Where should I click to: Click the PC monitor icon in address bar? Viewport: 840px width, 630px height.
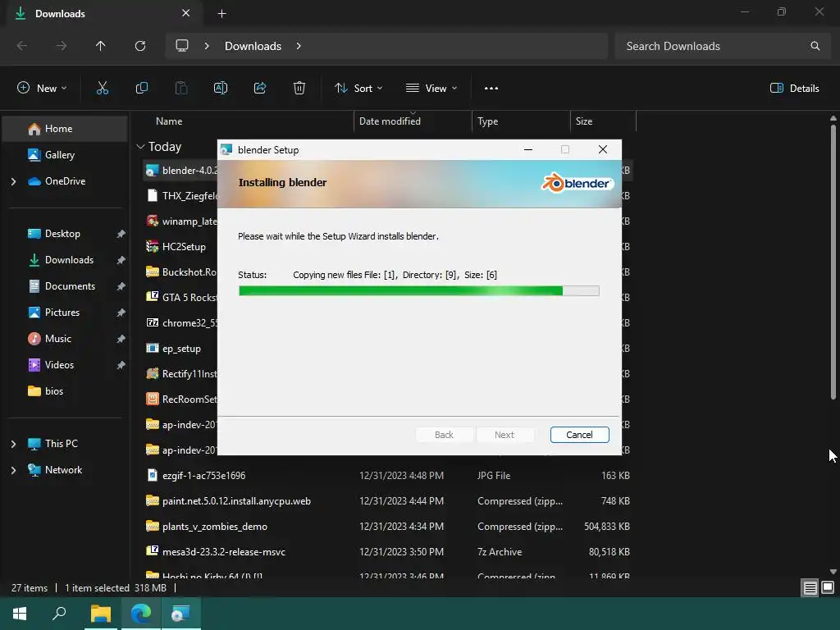tap(182, 46)
